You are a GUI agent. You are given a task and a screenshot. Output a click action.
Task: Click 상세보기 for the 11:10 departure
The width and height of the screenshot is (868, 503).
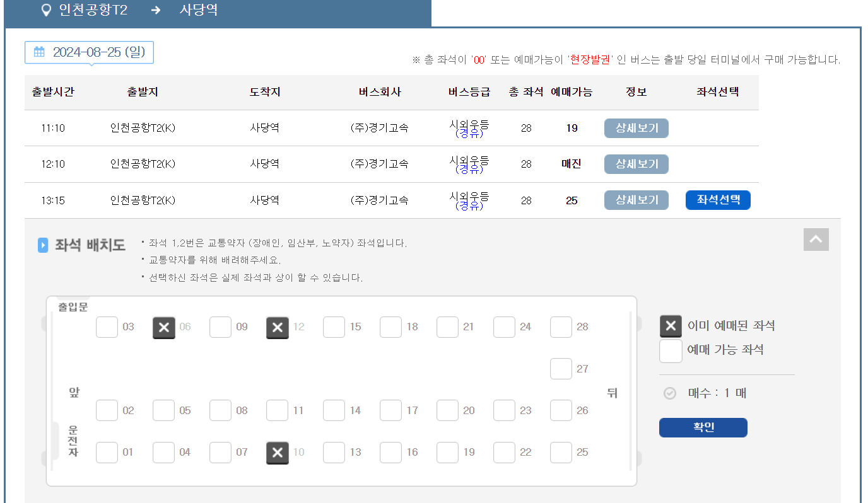click(636, 128)
